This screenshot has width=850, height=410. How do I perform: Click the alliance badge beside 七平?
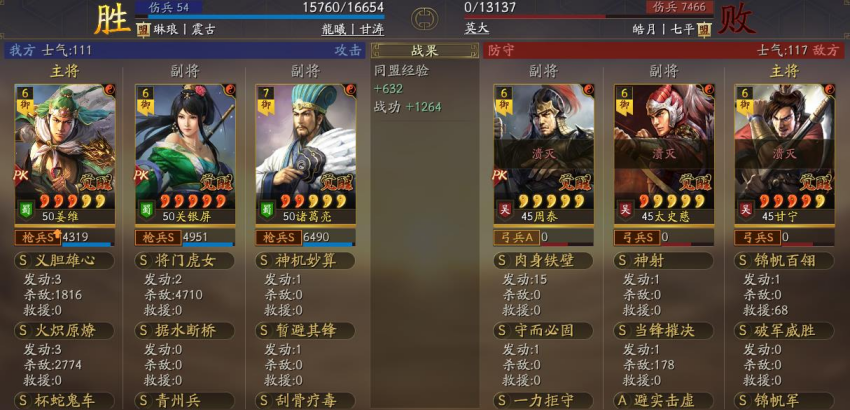click(x=704, y=29)
